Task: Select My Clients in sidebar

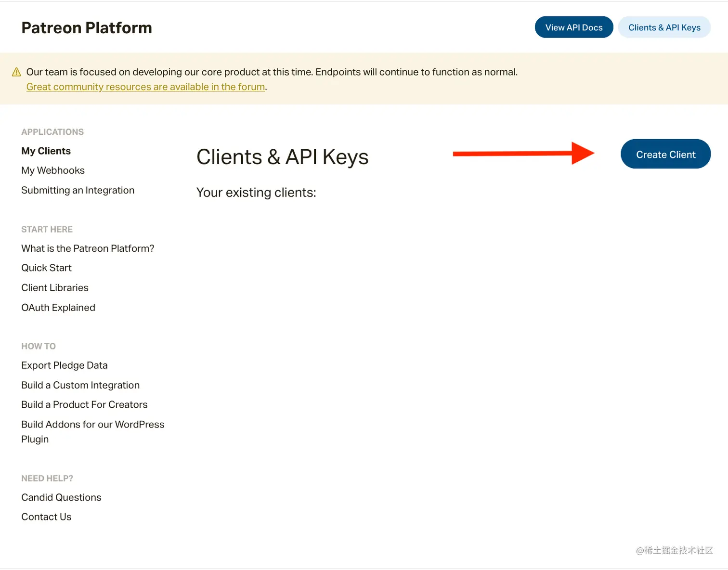Action: [x=46, y=151]
